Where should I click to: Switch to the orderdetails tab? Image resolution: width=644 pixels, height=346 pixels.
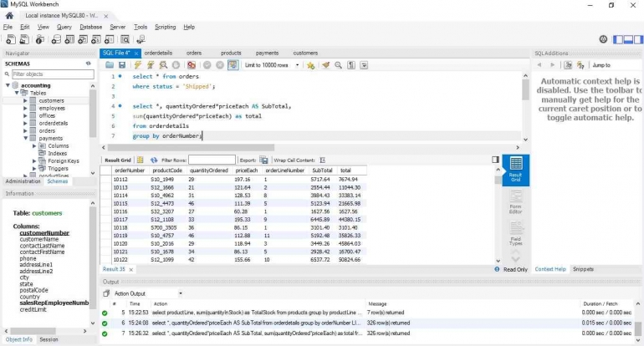click(158, 53)
